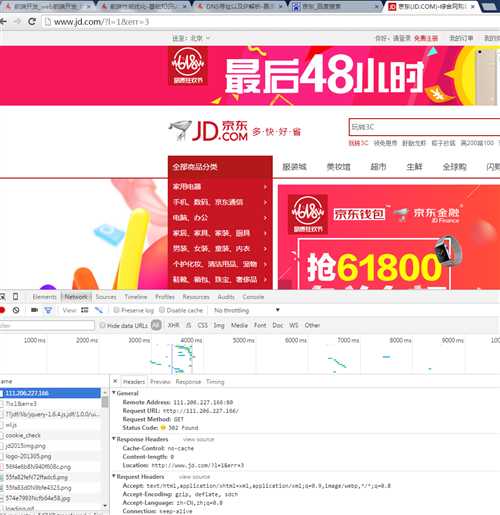Image resolution: width=500 pixels, height=515 pixels.
Task: Open the Console panel tab
Action: [253, 297]
